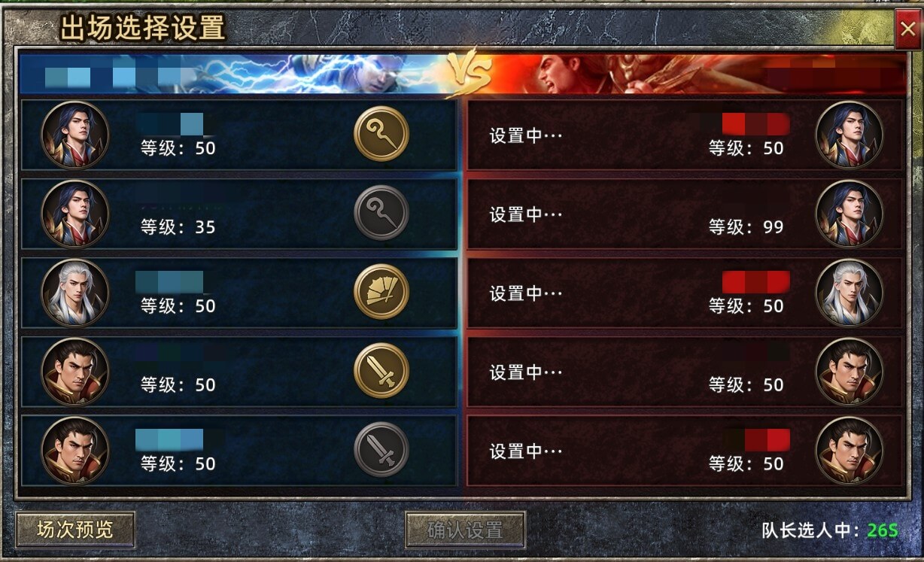Click left team's bottom-row warrior portrait
Viewport: 924px width, 562px height.
click(x=75, y=451)
